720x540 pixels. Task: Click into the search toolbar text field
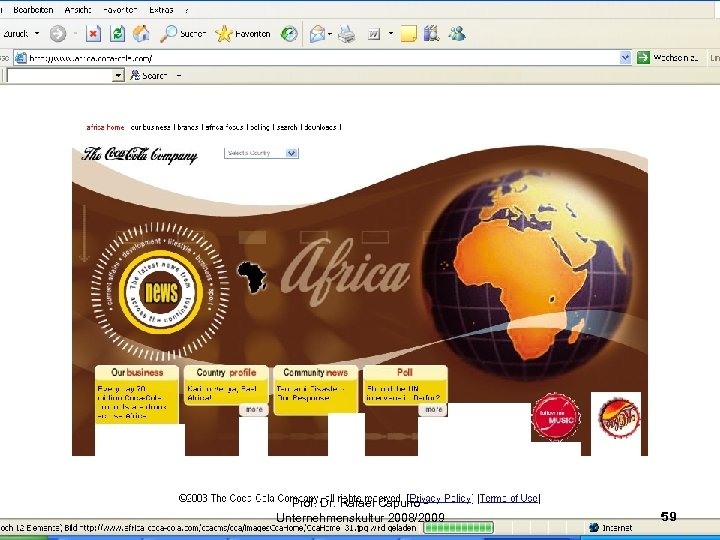click(60, 76)
